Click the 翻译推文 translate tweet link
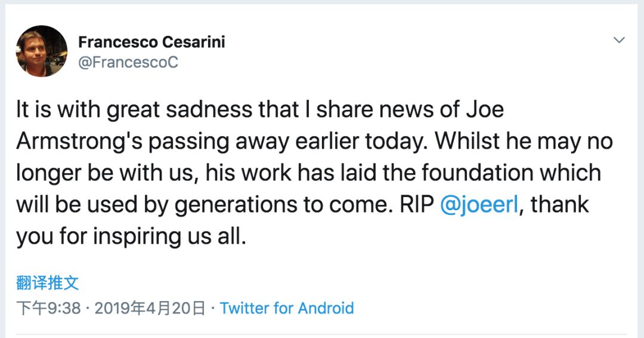The width and height of the screenshot is (644, 338). click(48, 282)
